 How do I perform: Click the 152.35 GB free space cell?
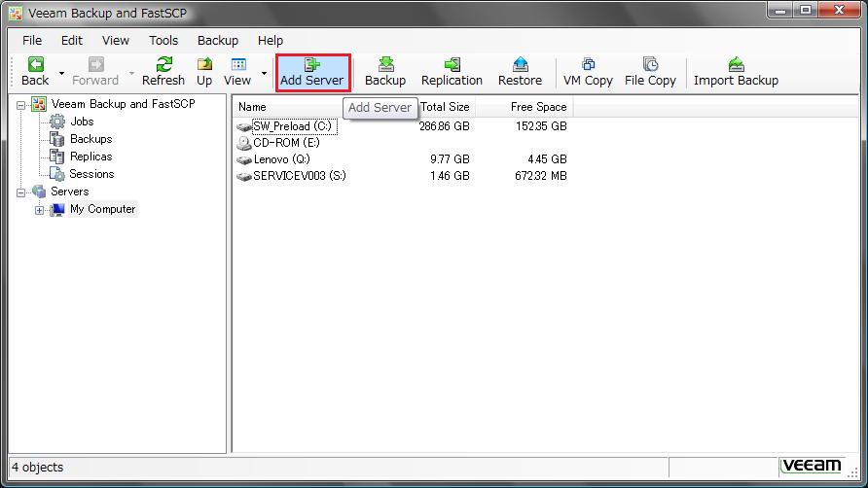click(x=541, y=126)
